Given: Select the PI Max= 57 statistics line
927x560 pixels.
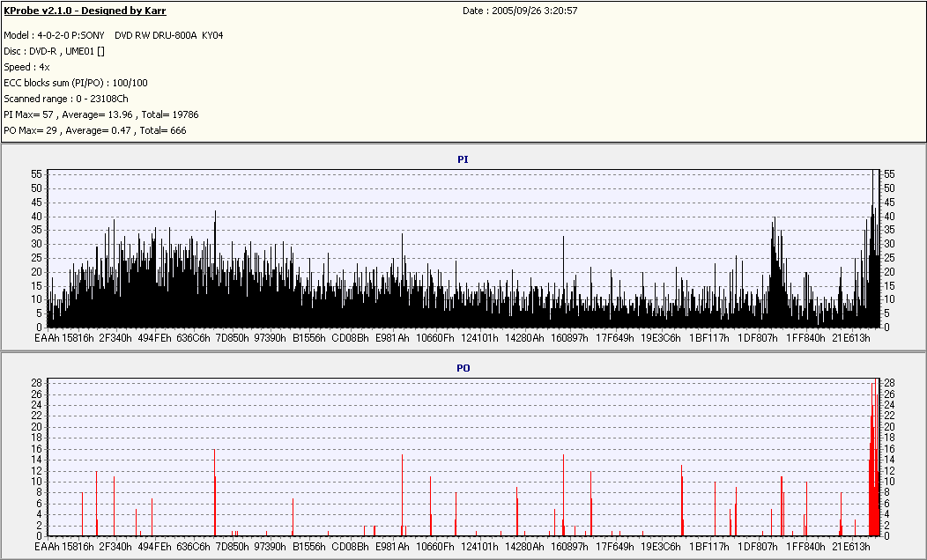Looking at the screenshot, I should [x=101, y=115].
